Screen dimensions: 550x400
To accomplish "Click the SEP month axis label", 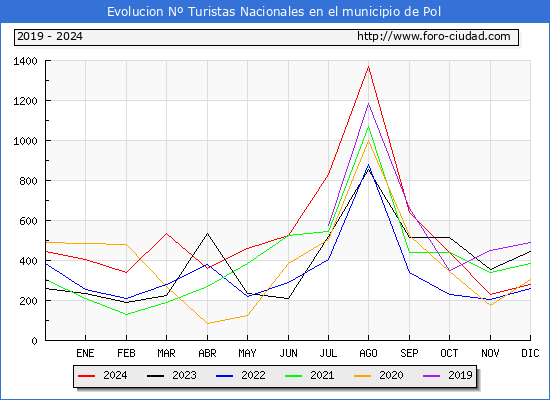I will [409, 353].
